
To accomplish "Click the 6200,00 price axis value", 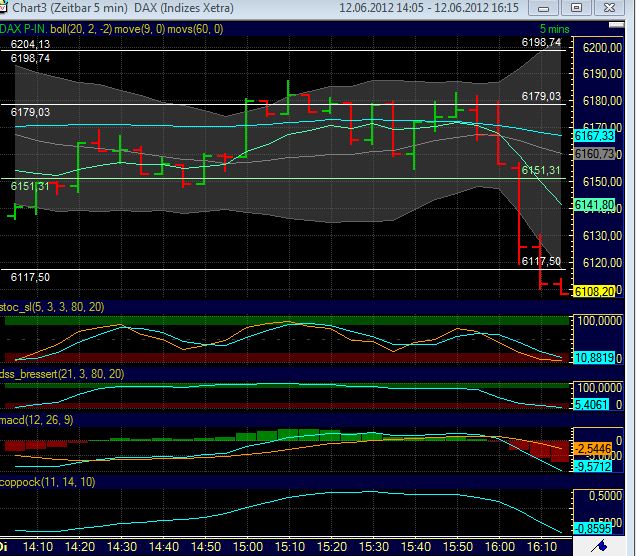I will coord(602,48).
